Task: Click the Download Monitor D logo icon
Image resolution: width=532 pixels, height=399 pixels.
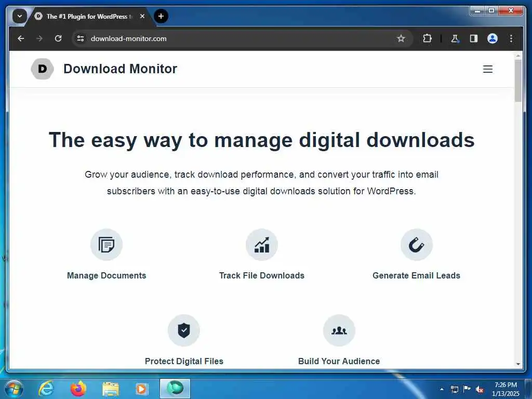Action: coord(43,69)
